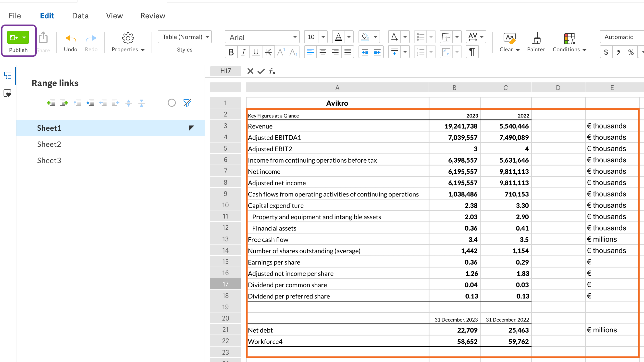Open the Review menu
The image size is (644, 362).
153,16
